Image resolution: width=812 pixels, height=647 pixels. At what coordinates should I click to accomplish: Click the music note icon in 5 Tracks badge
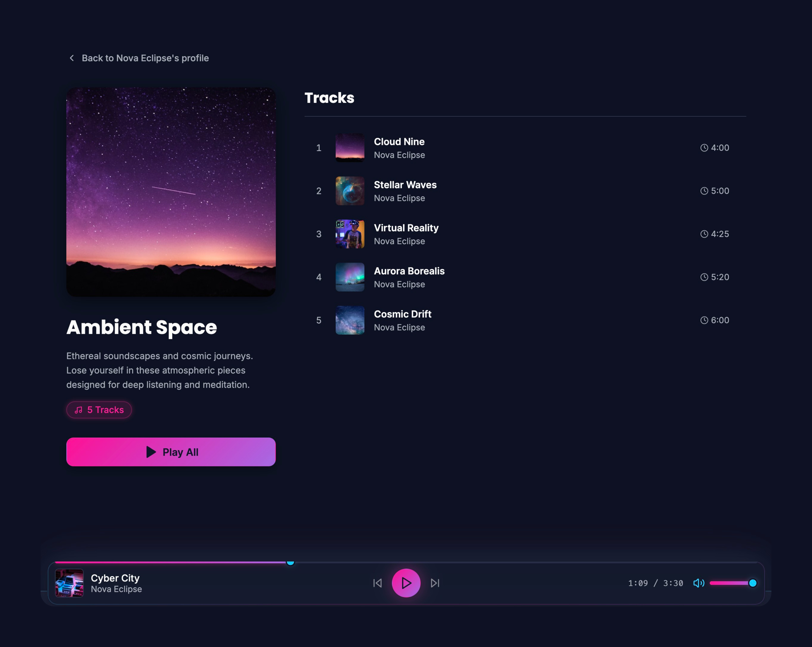click(79, 410)
